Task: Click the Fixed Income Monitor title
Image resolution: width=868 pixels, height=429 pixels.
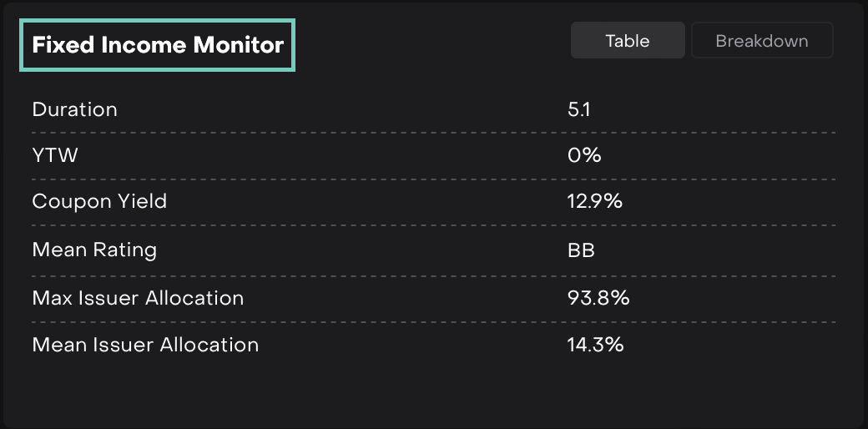Action: point(158,45)
